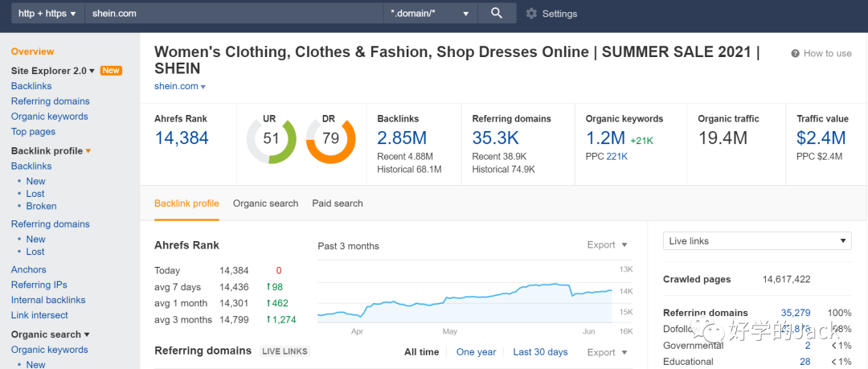Click the How to use link
Viewport: 868px width, 369px height.
coord(827,53)
